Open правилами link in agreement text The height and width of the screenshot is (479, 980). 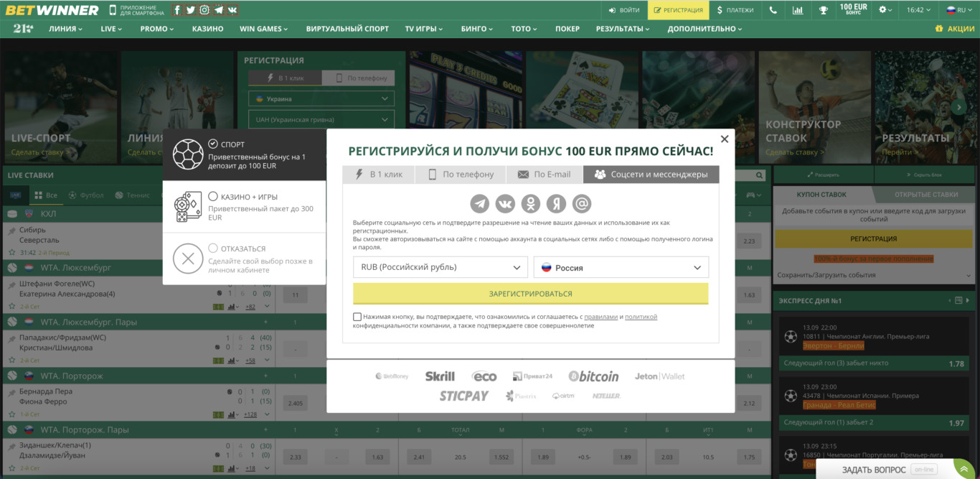coord(601,317)
